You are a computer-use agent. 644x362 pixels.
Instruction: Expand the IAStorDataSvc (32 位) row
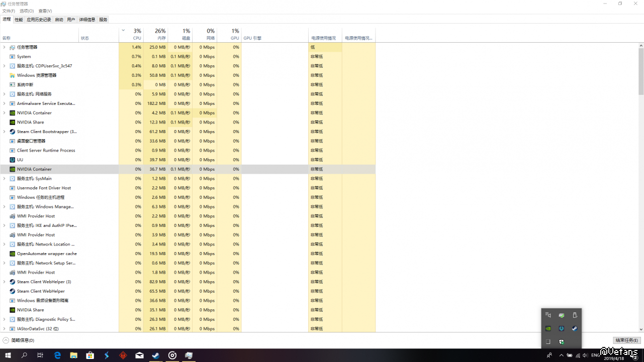click(4, 329)
